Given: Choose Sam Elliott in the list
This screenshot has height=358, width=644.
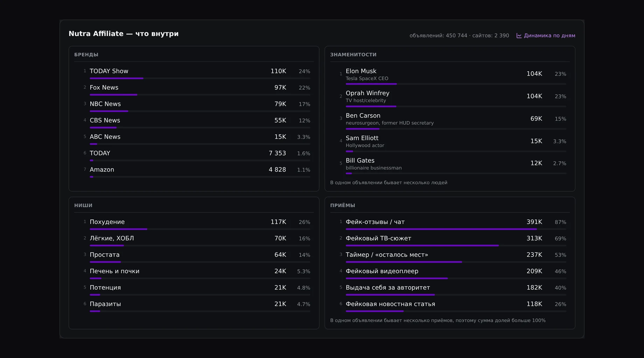Looking at the screenshot, I should [453, 143].
